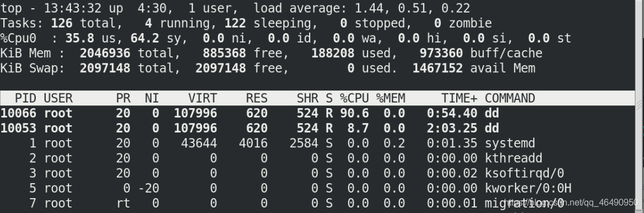Click the 4016 RES value
This screenshot has height=213, width=644.
point(253,143)
